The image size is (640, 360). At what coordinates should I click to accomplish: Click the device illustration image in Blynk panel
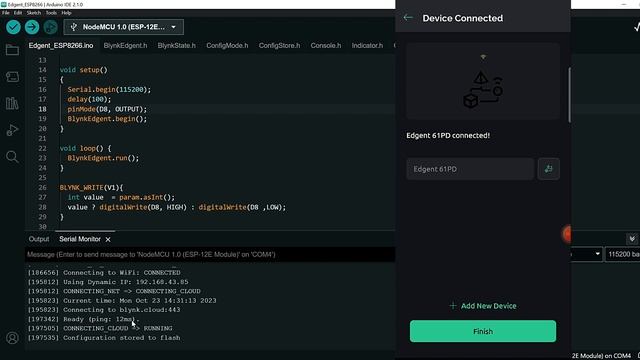click(x=483, y=81)
